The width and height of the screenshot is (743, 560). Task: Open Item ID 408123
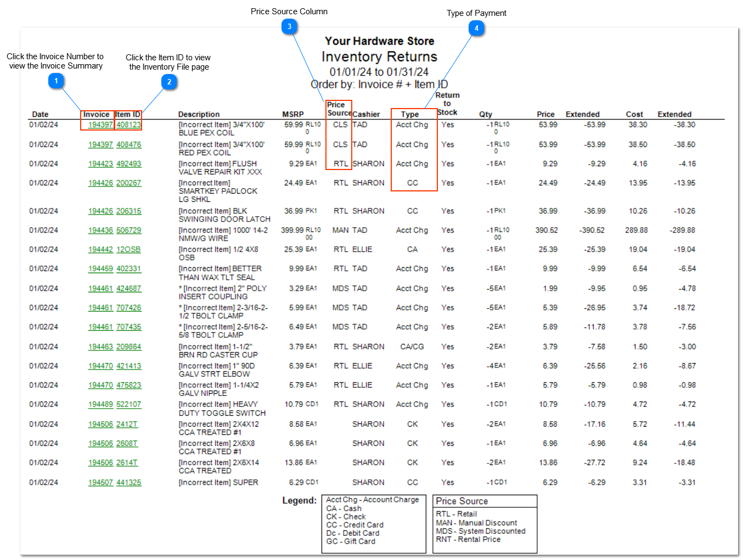128,125
